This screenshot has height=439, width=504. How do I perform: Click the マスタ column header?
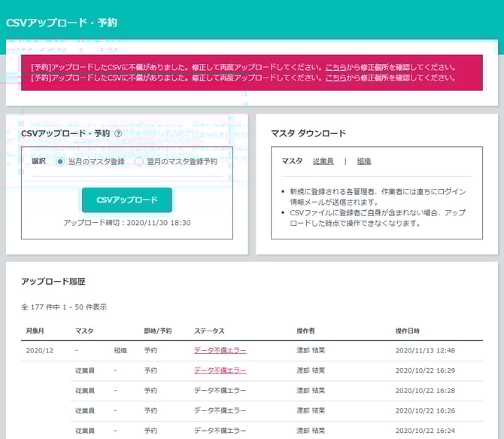point(84,331)
